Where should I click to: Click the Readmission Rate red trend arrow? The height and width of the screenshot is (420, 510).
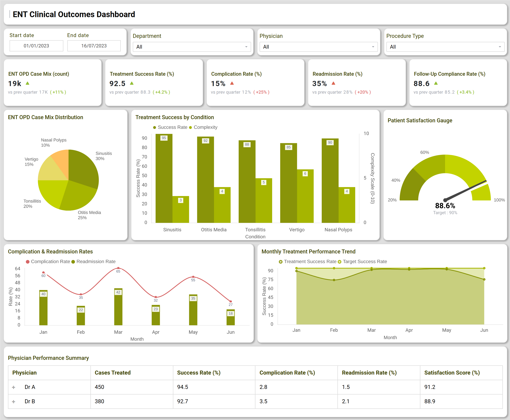pos(333,83)
